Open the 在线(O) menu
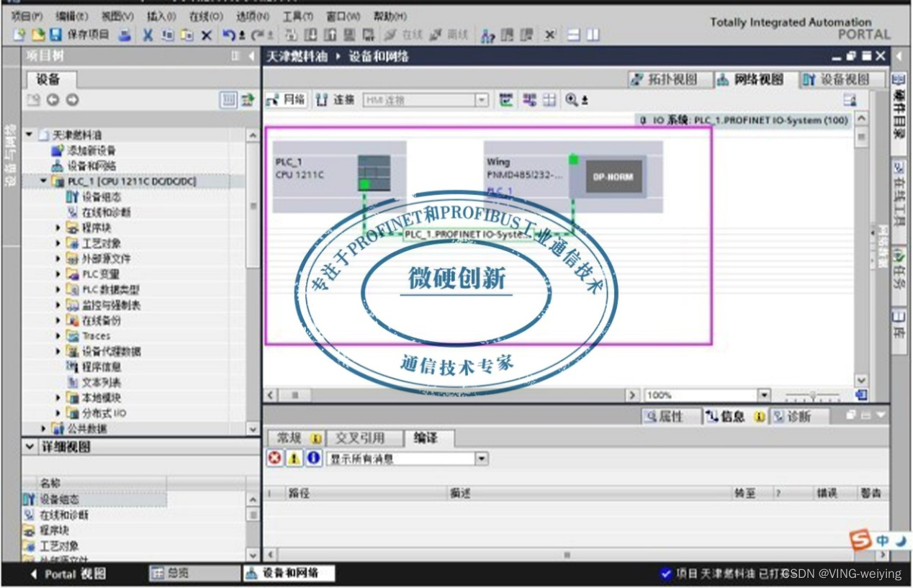The width and height of the screenshot is (913, 588). click(206, 16)
